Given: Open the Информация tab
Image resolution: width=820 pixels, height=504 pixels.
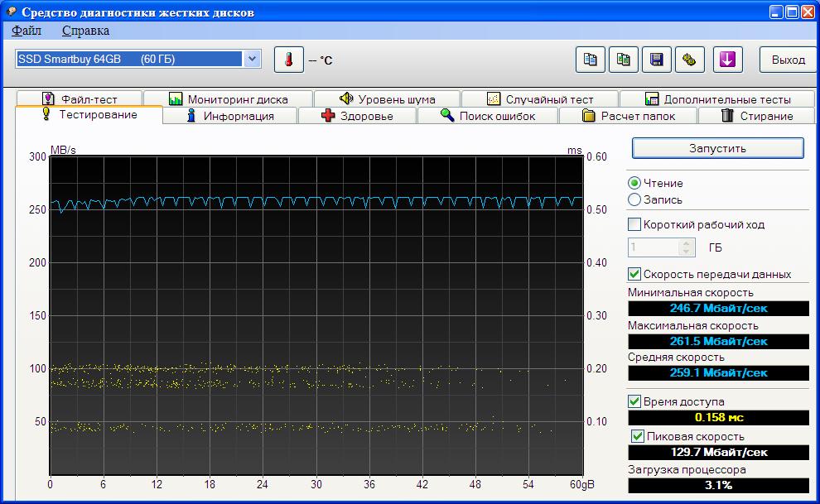Looking at the screenshot, I should (x=230, y=116).
